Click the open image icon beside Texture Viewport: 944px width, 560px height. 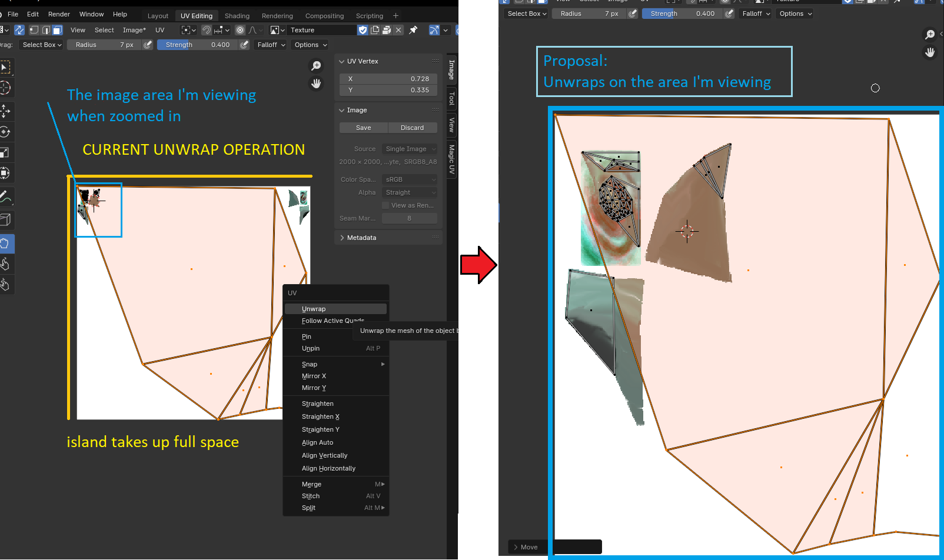pyautogui.click(x=387, y=30)
